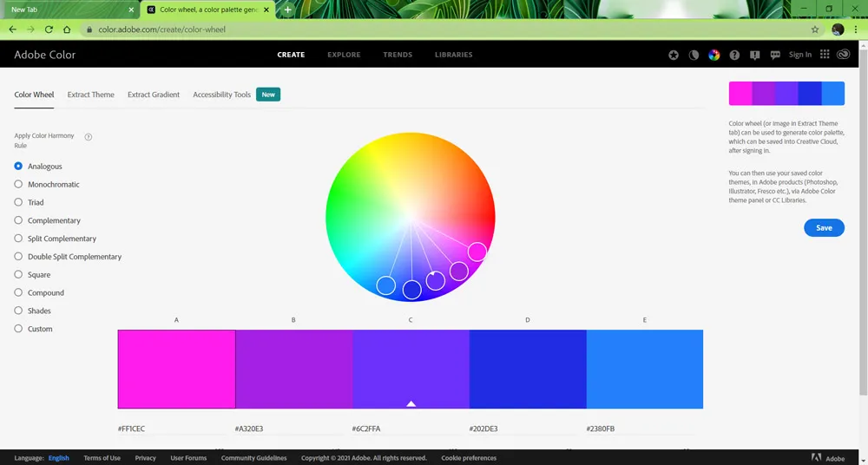Image resolution: width=868 pixels, height=465 pixels.
Task: Select the magenta swatch A
Action: 176,370
